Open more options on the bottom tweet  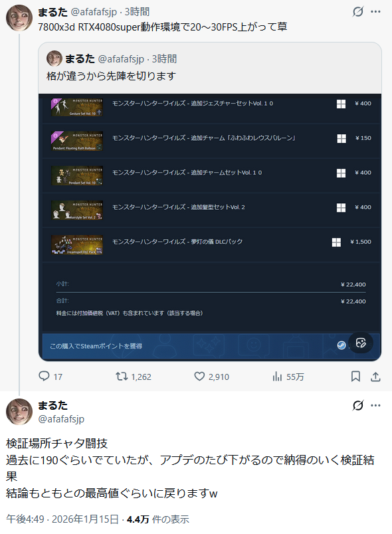coord(375,405)
